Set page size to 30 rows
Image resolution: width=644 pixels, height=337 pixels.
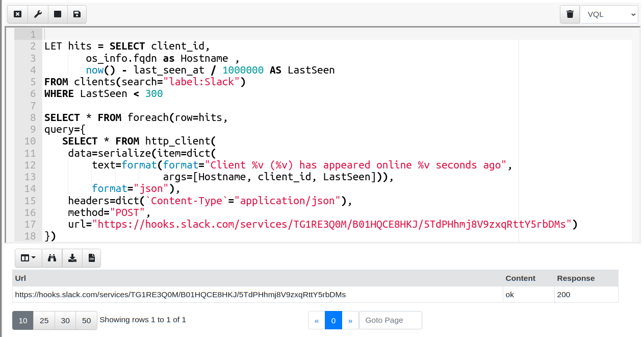(x=65, y=321)
